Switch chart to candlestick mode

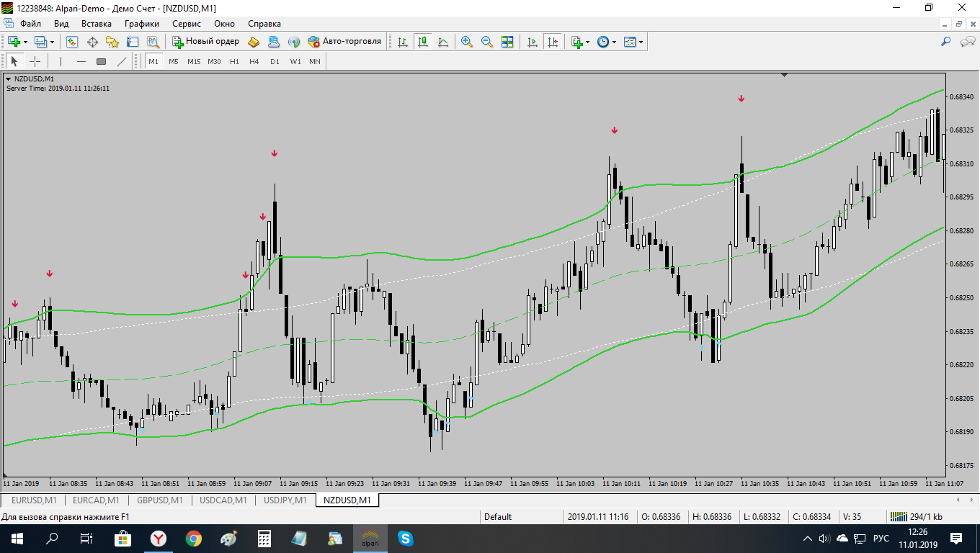(x=423, y=42)
